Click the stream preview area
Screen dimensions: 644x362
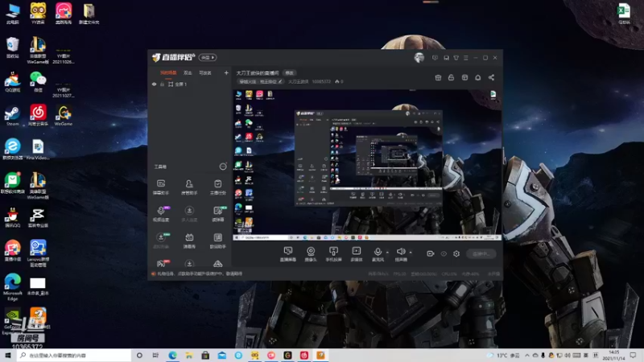[x=367, y=165]
